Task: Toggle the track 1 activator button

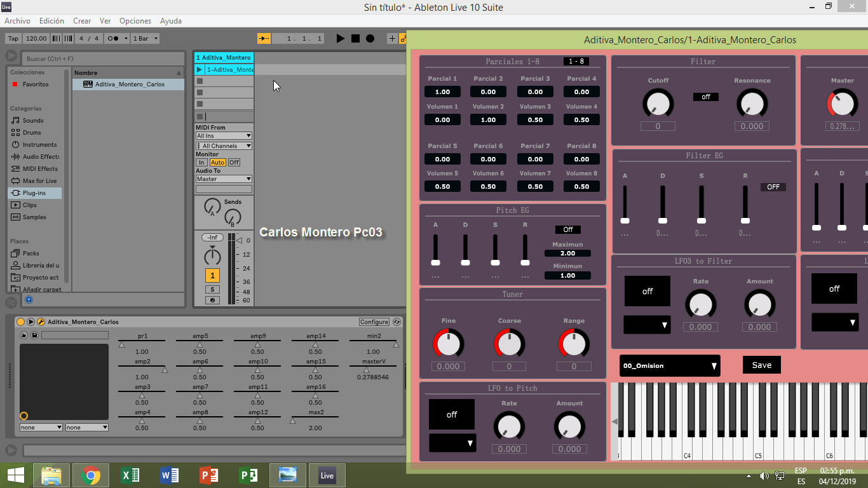Action: coord(212,275)
